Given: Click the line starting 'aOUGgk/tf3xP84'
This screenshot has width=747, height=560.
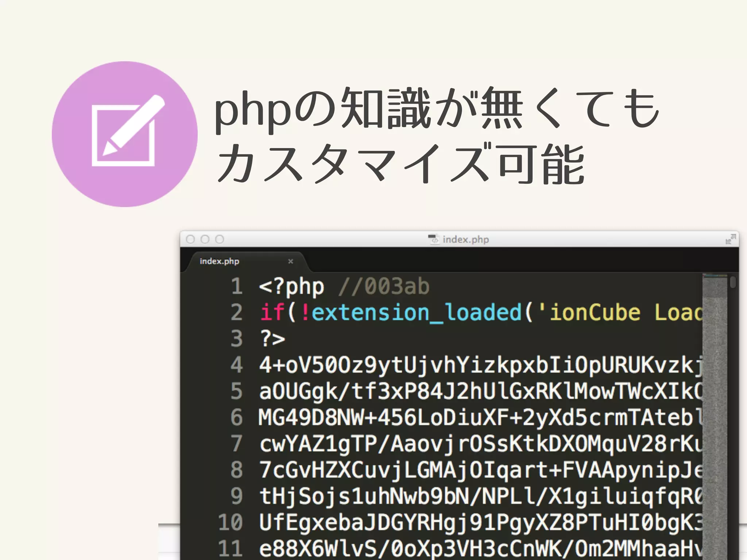Looking at the screenshot, I should click(x=480, y=392).
